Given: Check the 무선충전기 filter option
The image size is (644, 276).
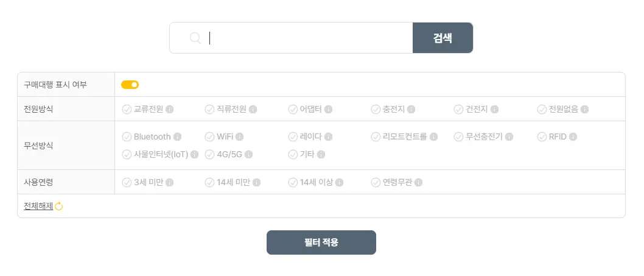Looking at the screenshot, I should (459, 137).
